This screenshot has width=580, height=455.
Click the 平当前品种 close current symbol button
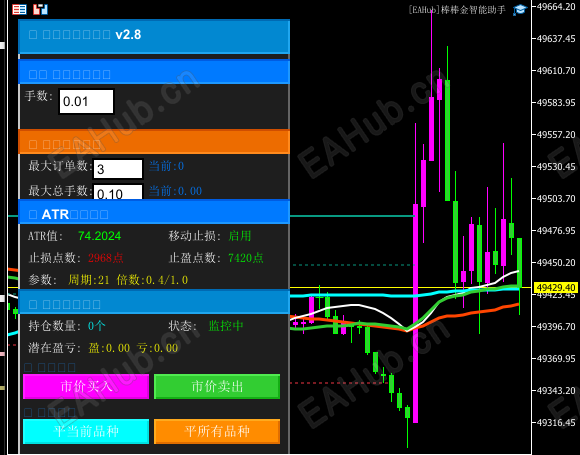point(86,431)
